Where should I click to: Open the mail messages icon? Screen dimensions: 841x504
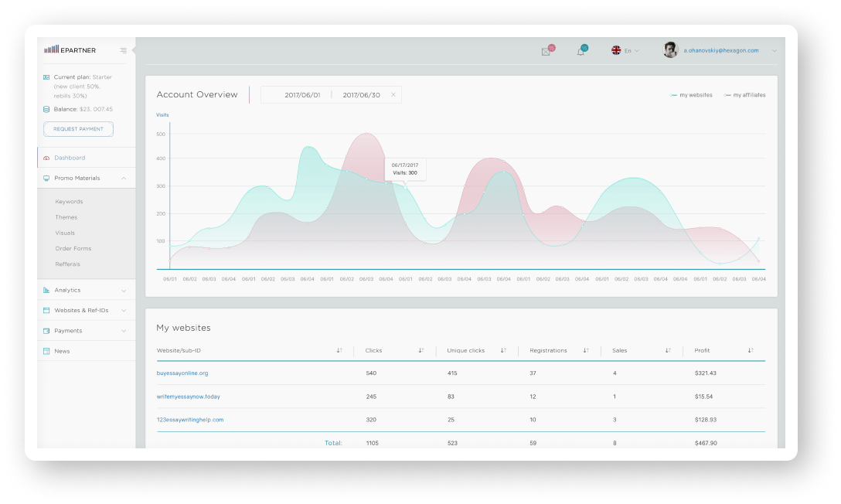[x=546, y=52]
